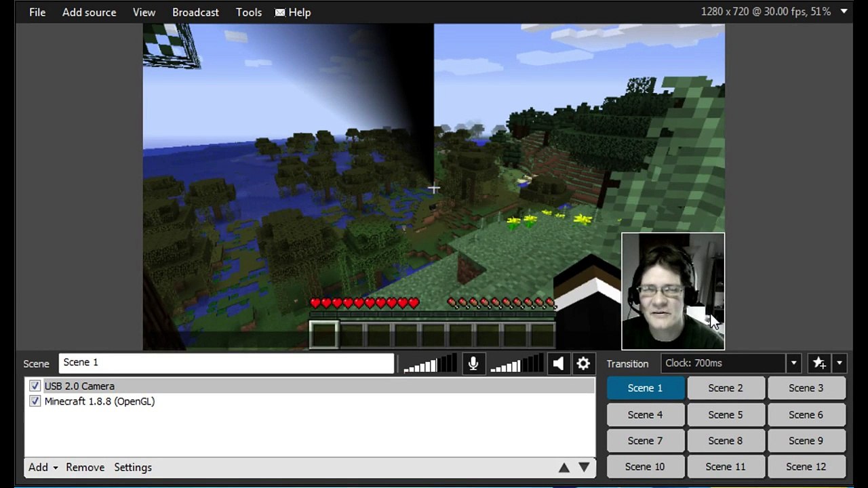The height and width of the screenshot is (488, 868).
Task: Expand the 1280 x 720 resolution dropdown
Action: click(844, 12)
